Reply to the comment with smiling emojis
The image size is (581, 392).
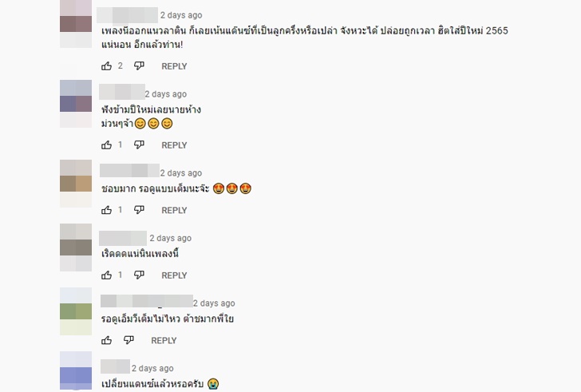click(x=174, y=145)
